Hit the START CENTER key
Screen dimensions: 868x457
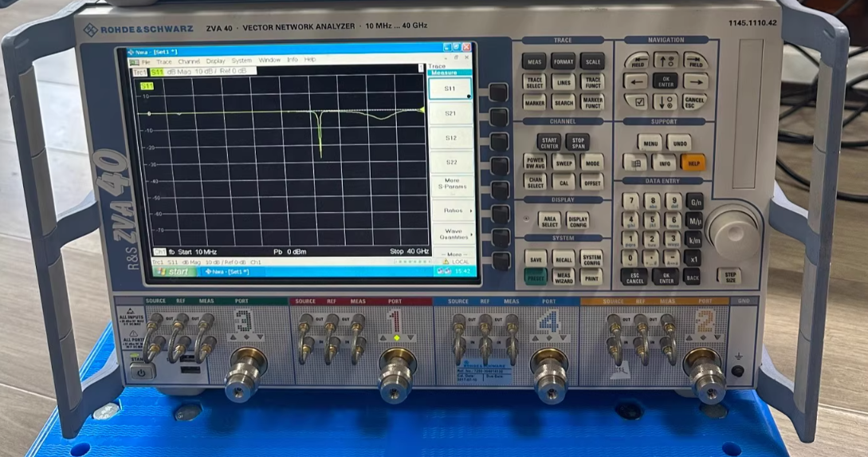point(549,142)
